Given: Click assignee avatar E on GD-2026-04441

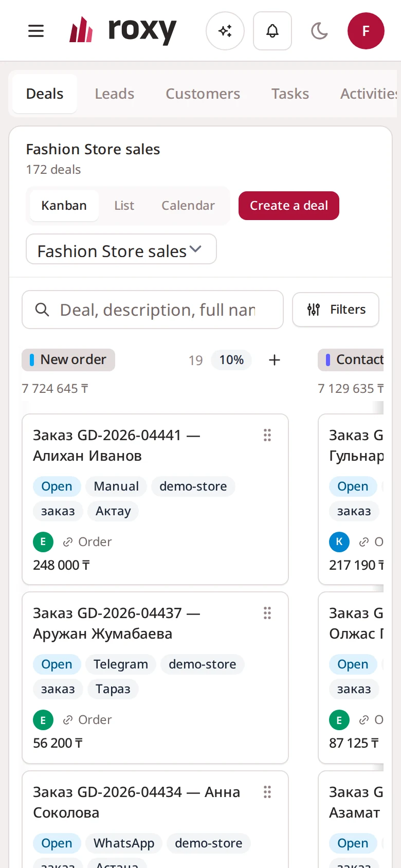Looking at the screenshot, I should 43,542.
